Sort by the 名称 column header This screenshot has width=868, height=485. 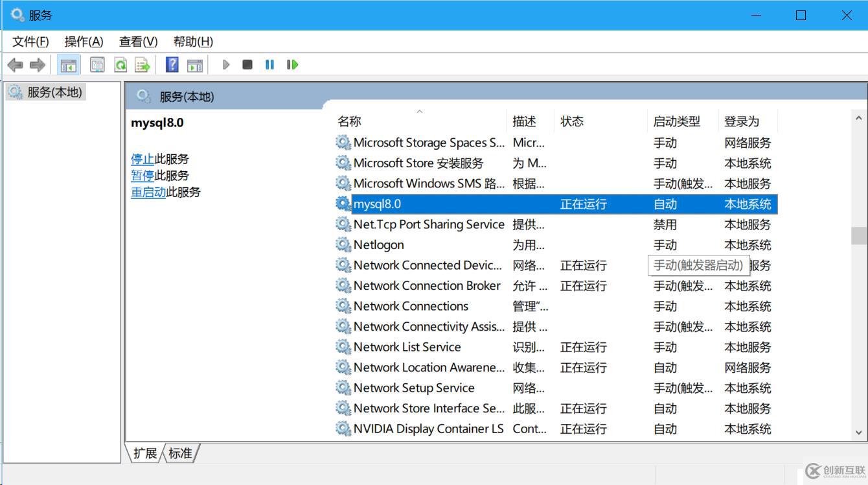(x=420, y=121)
